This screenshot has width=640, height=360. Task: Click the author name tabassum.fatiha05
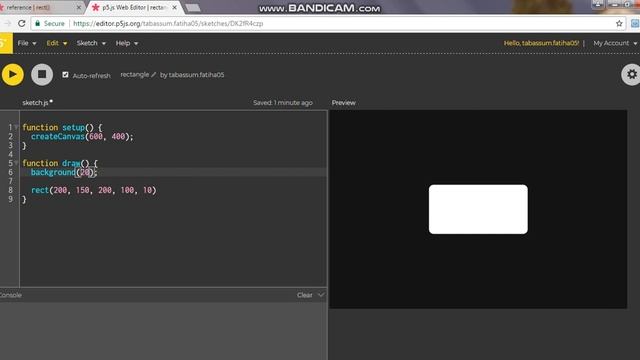point(196,75)
